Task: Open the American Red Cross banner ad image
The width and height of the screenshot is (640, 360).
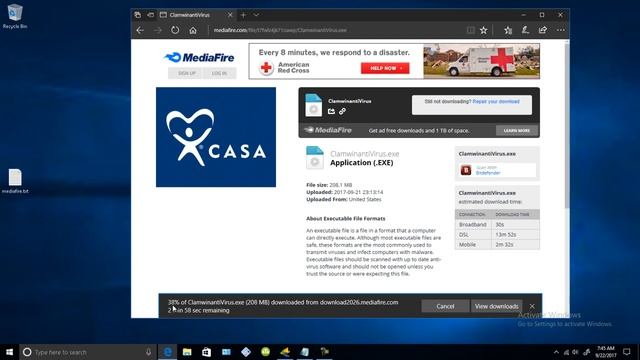Action: pyautogui.click(x=394, y=61)
